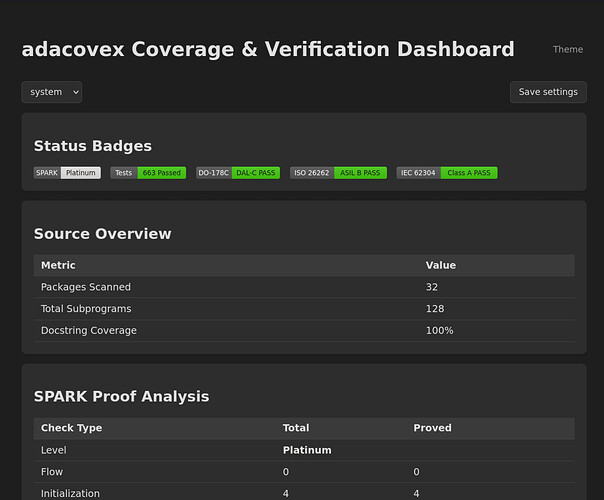This screenshot has height=500, width=604.
Task: Click the DO-178C DAL-C PASS badge
Action: [x=238, y=173]
